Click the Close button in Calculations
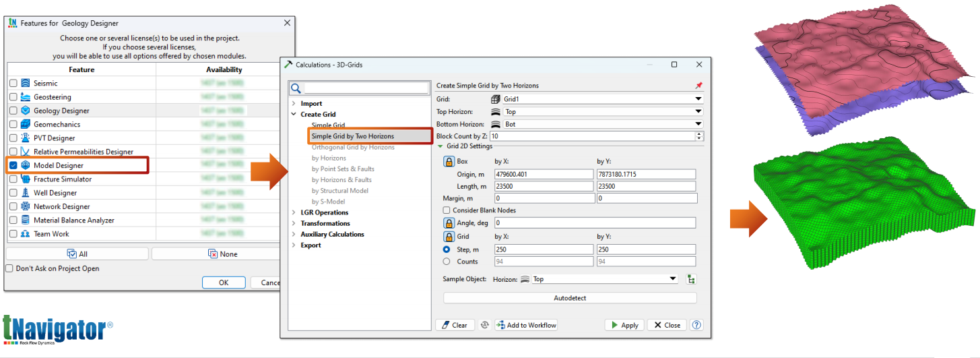 [667, 325]
